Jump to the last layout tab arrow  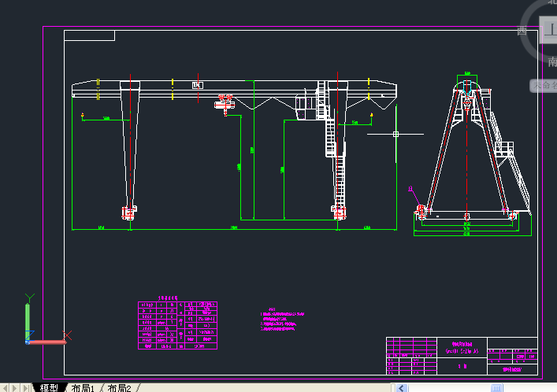click(x=25, y=388)
